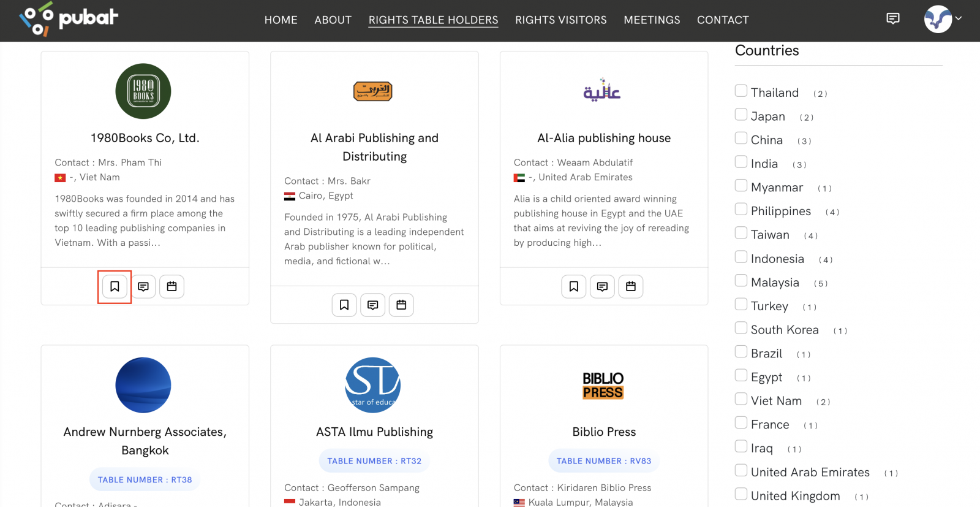Schedule a meeting with Al-Alia publishing house
Screen dimensions: 980x507
point(631,286)
